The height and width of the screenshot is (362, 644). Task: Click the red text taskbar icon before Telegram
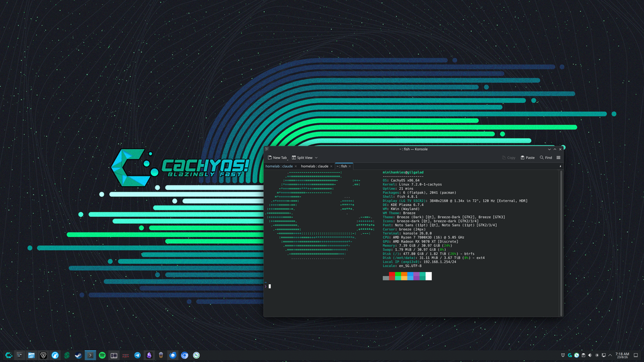point(126,356)
